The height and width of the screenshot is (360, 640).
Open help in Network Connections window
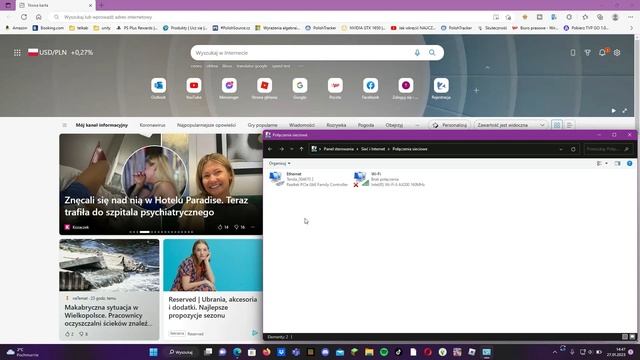pyautogui.click(x=630, y=163)
